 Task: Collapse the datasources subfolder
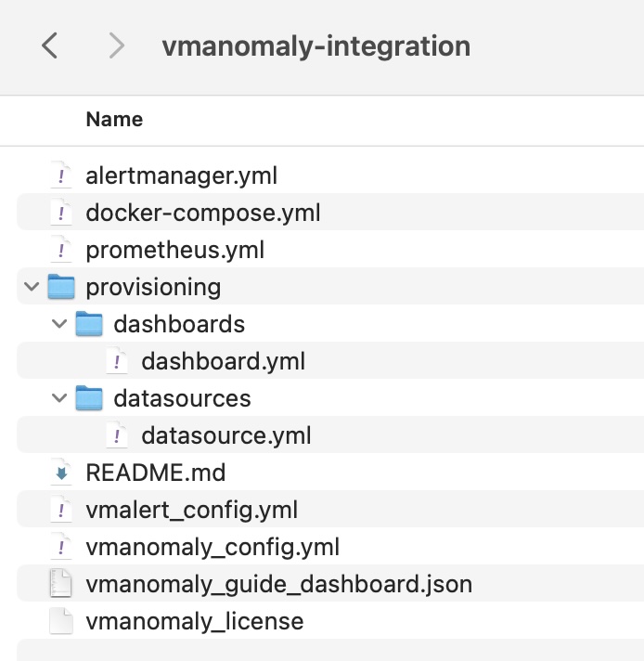coord(59,398)
